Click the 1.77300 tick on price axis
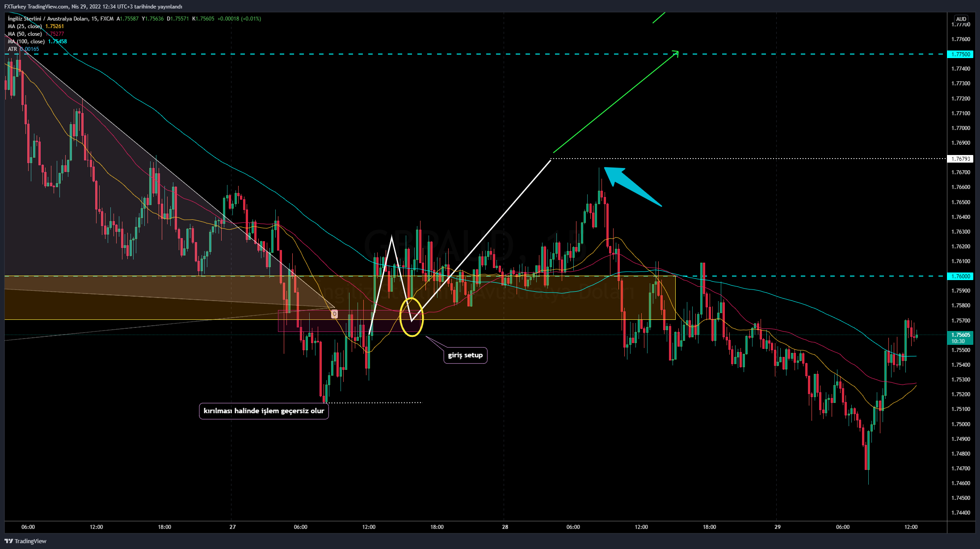 coord(961,84)
